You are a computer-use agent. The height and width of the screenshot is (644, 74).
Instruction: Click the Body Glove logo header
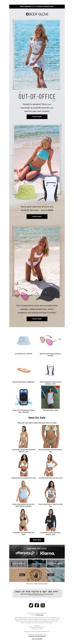[x=37, y=14]
